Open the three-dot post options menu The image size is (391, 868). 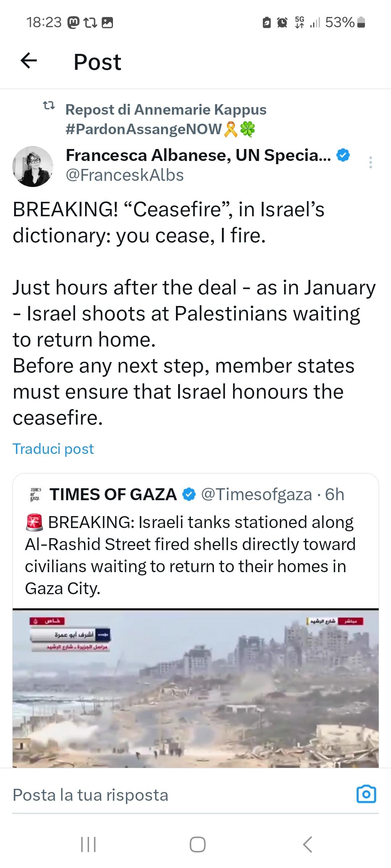(370, 162)
